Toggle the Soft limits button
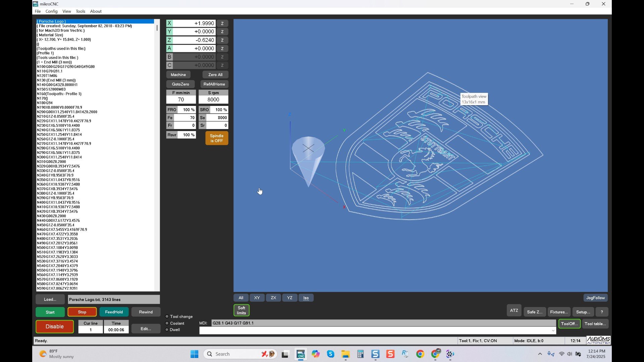 pos(241,310)
